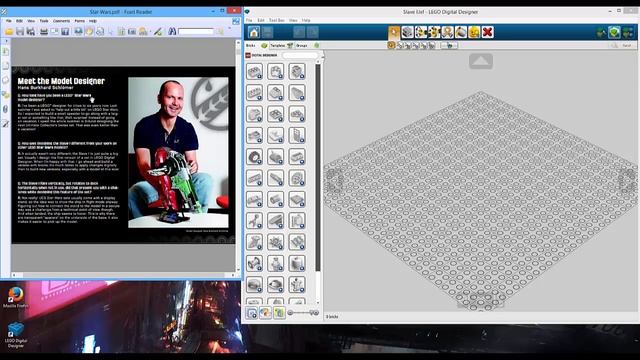Click Undo in LEGO Digital Designer toolbar
The width and height of the screenshot is (640, 360).
pyautogui.click(x=299, y=32)
